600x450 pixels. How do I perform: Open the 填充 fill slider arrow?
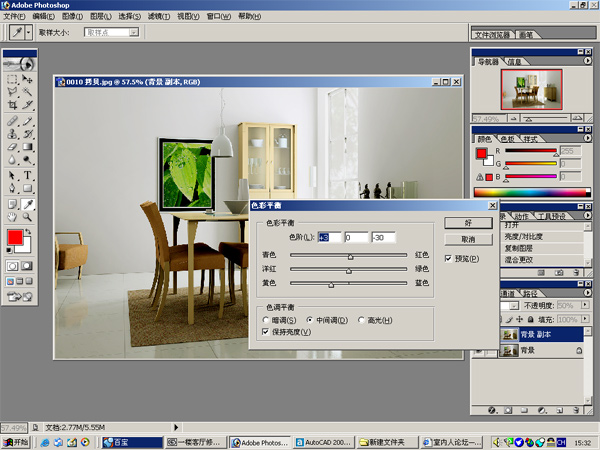click(585, 318)
